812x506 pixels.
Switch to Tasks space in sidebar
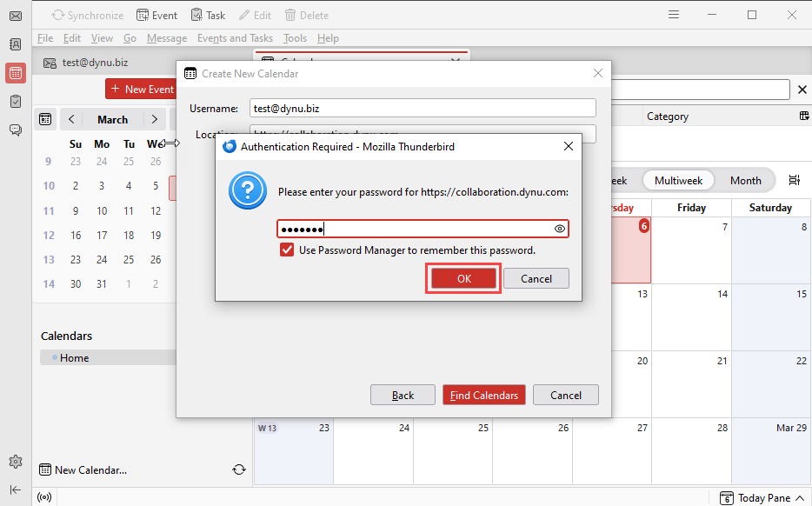pyautogui.click(x=16, y=102)
